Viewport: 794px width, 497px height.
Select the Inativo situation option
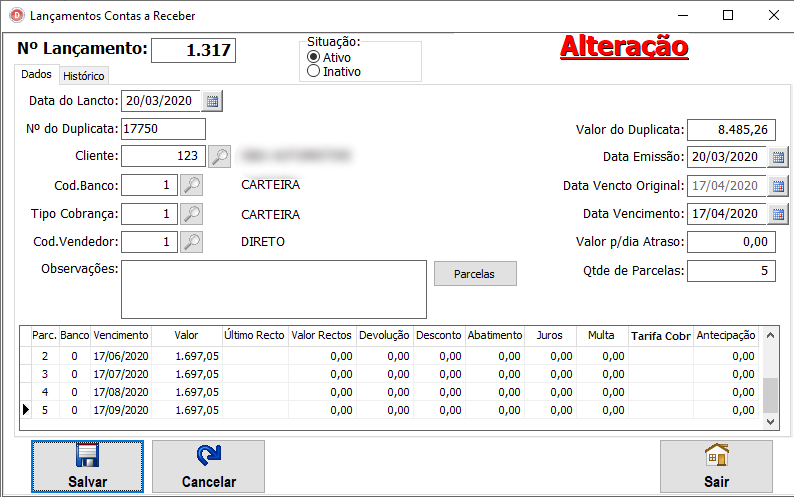[314, 72]
